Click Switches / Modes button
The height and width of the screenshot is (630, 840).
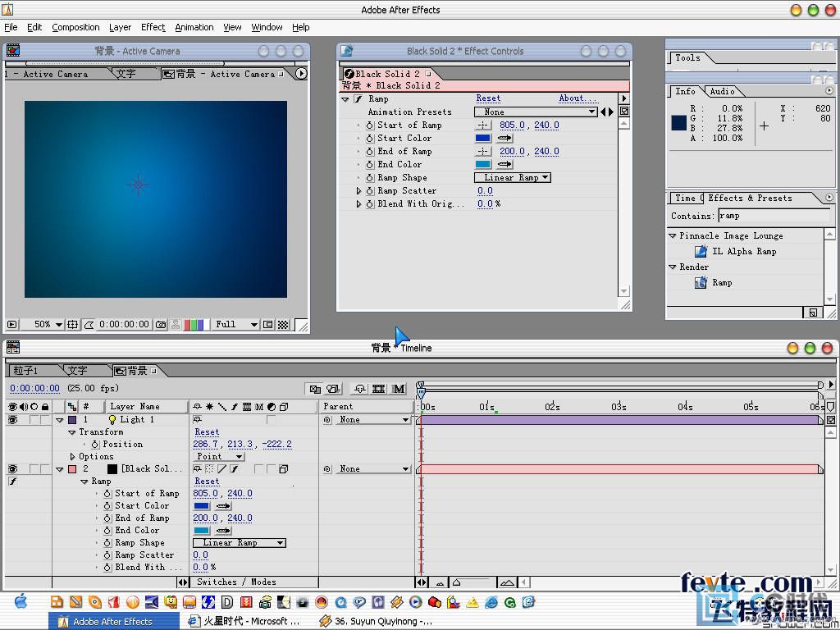click(x=236, y=582)
